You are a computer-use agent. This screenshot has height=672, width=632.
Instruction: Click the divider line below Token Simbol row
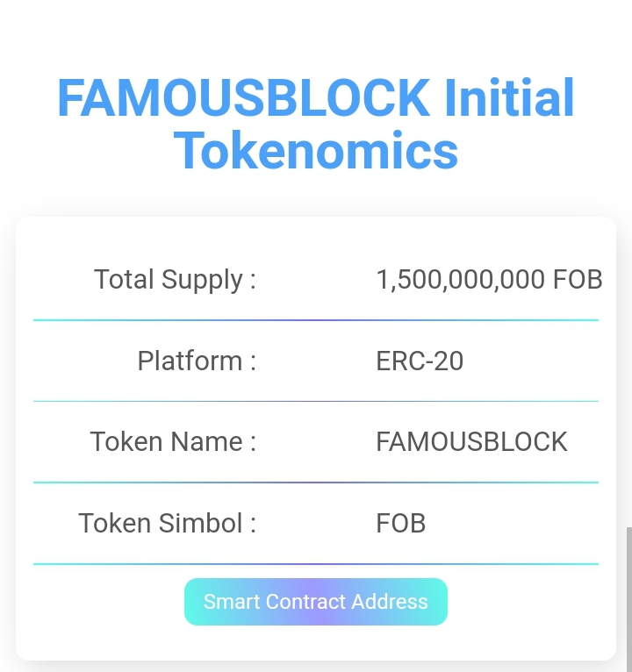(316, 564)
